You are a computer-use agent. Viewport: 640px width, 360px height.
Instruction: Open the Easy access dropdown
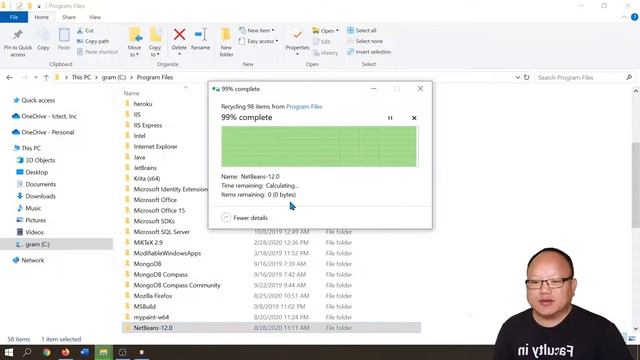259,41
